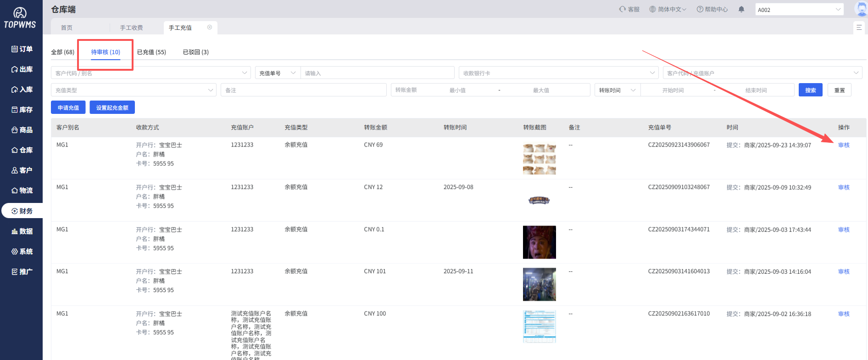Open the 数据 sidebar menu
868x360 pixels.
tap(22, 231)
